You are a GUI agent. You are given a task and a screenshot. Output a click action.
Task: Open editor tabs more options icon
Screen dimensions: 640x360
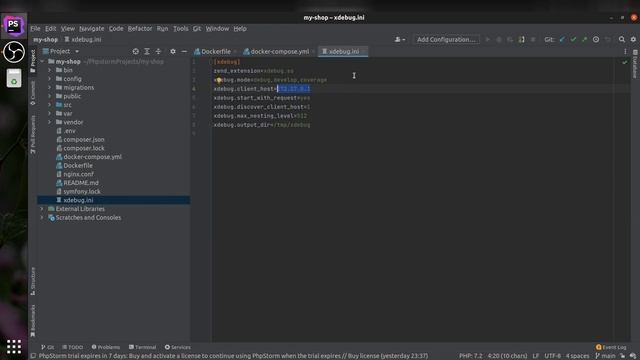tap(625, 51)
